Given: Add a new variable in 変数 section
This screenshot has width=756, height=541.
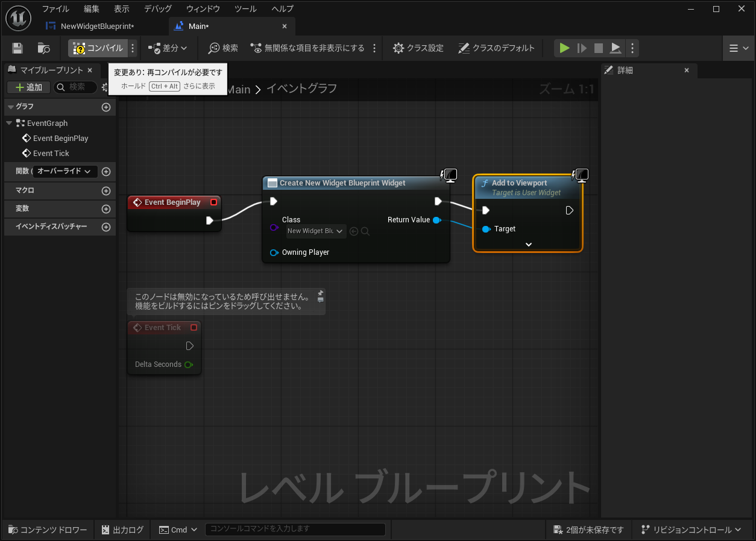Looking at the screenshot, I should (106, 209).
